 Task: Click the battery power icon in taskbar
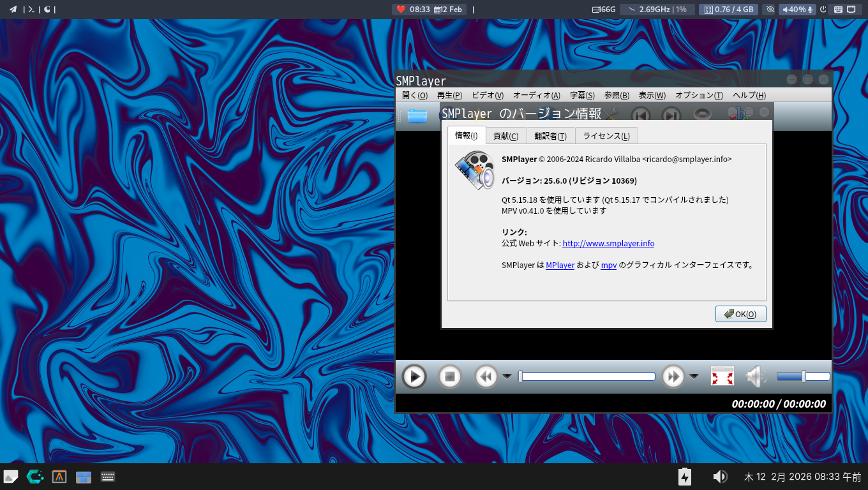click(x=684, y=477)
